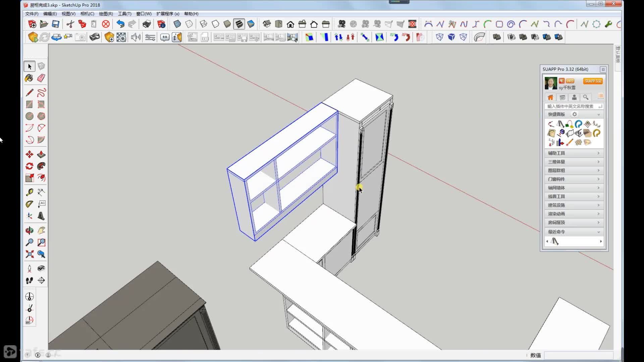Switch to Iso house view
Screen dimensions: 644x362
267,24
